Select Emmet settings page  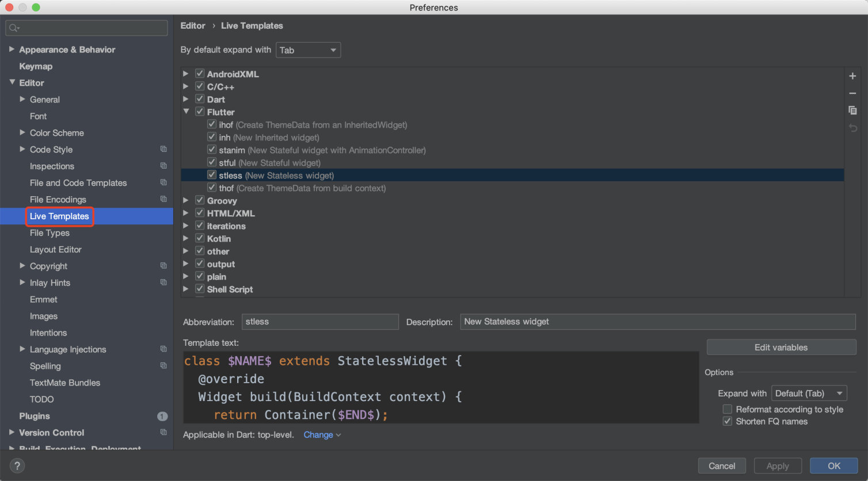[44, 300]
